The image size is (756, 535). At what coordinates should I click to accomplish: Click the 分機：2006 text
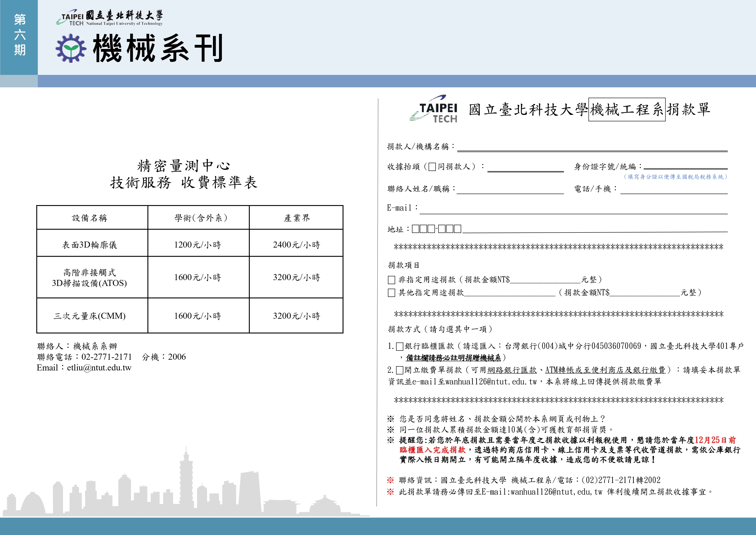pyautogui.click(x=164, y=357)
